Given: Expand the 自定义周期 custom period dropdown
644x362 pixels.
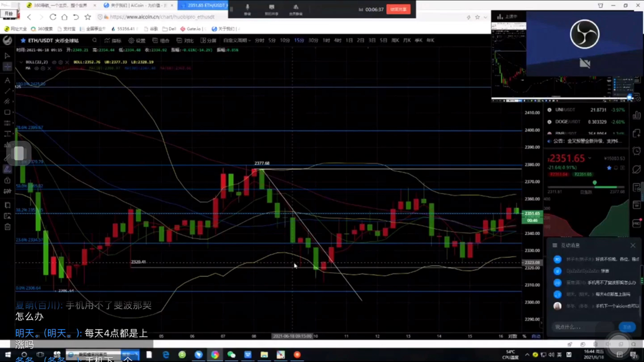Looking at the screenshot, I should (x=237, y=40).
